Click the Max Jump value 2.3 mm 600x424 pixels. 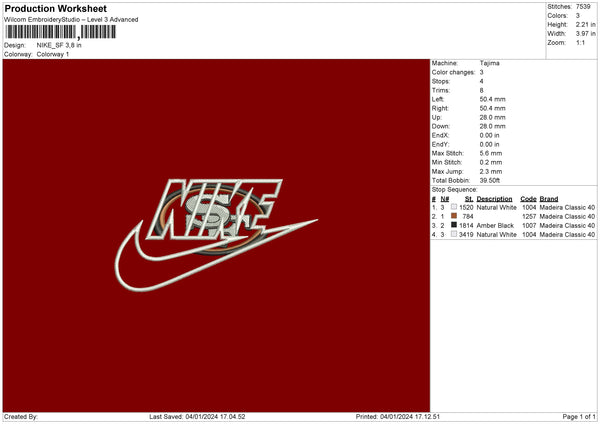click(x=491, y=171)
